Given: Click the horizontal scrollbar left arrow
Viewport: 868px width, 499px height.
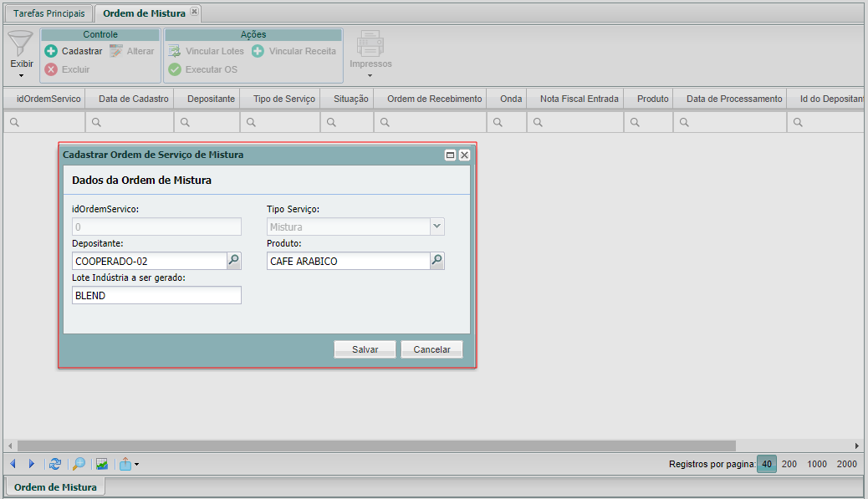Looking at the screenshot, I should coord(10,446).
